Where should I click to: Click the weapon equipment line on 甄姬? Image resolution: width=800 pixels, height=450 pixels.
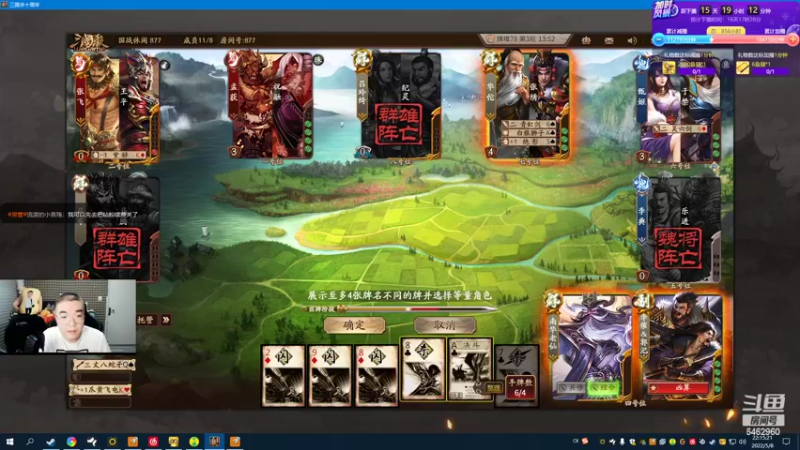coord(682,129)
